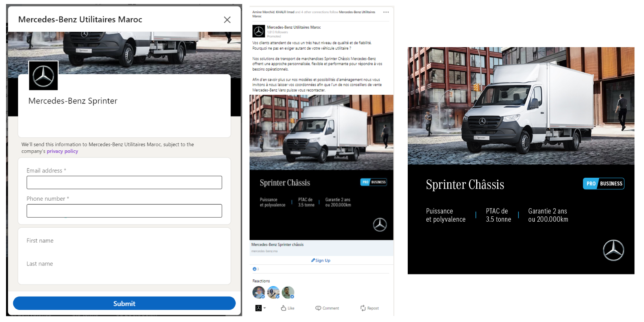Expand the post-as identity dropdown arrow
Screen dimensions: 644x322
click(x=264, y=308)
